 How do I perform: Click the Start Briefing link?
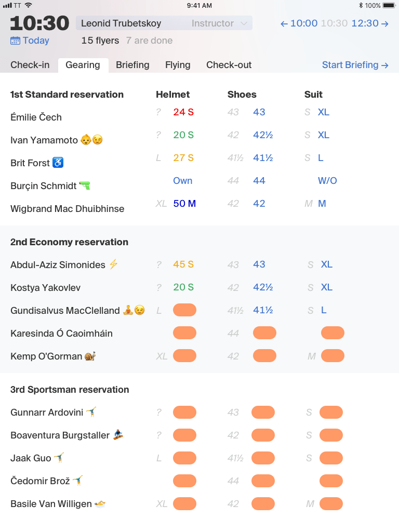click(355, 65)
